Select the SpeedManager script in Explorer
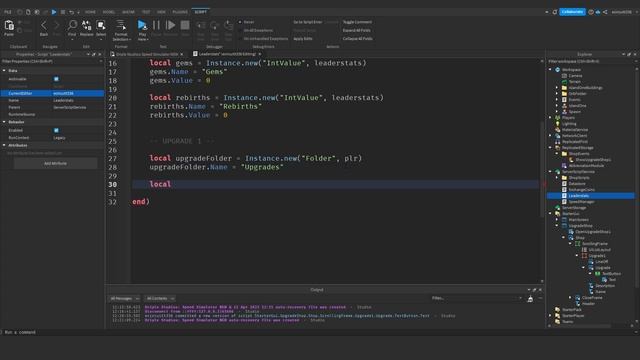Viewport: 640px width, 360px height. 581,202
